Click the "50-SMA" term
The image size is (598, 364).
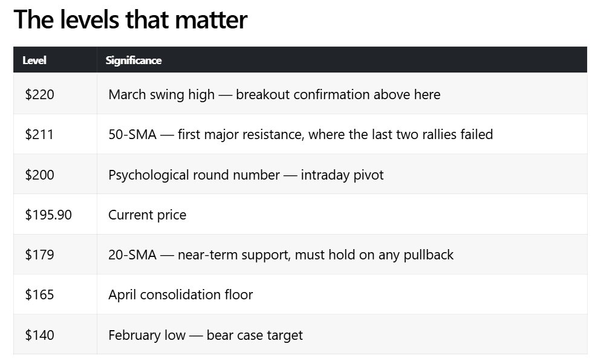click(131, 134)
